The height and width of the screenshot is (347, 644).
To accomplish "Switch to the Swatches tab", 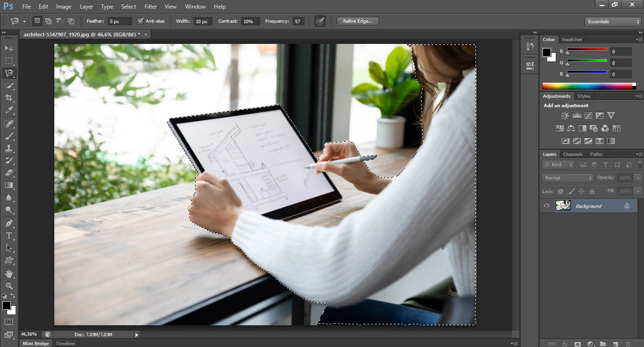I will [x=572, y=39].
